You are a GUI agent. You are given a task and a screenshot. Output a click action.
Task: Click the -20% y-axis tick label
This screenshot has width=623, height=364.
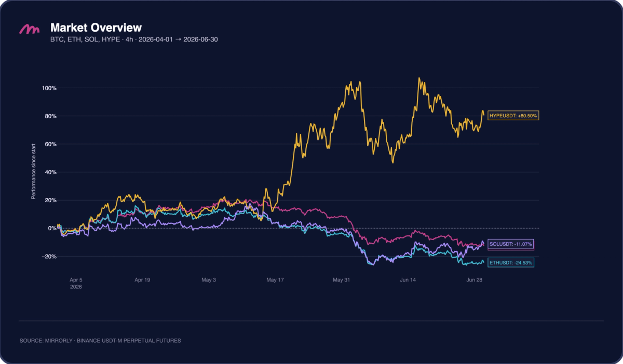[x=50, y=256]
